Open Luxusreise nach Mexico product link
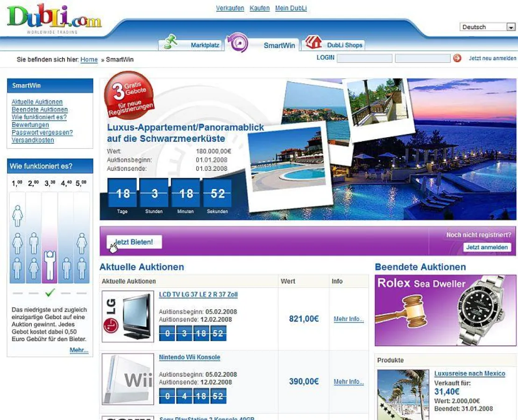The height and width of the screenshot is (420, 518). pos(469,374)
